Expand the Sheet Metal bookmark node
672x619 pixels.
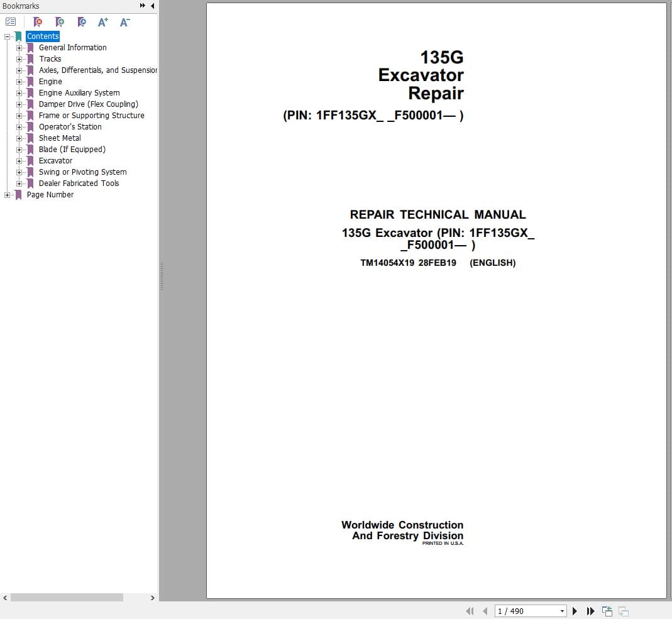pos(19,138)
